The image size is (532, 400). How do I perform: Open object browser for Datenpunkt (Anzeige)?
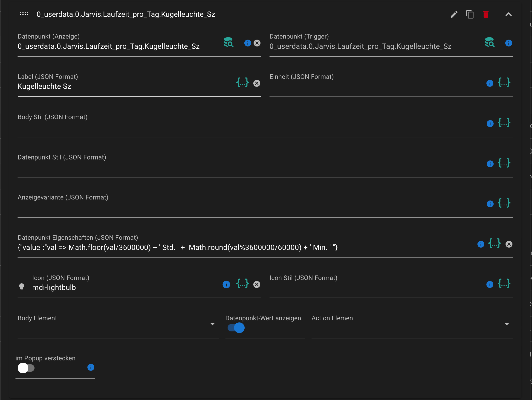(228, 43)
